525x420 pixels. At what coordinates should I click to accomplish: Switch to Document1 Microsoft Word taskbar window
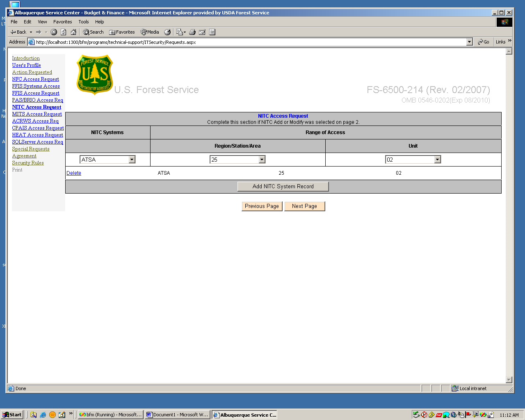[x=177, y=415]
